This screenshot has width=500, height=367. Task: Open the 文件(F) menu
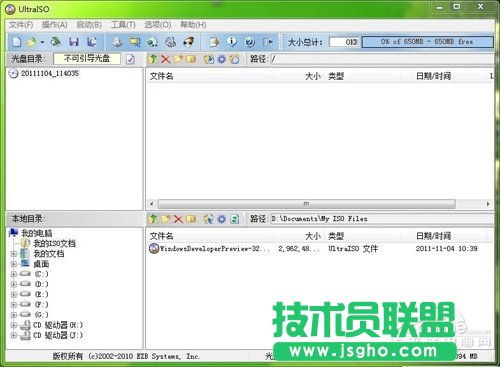pos(21,25)
